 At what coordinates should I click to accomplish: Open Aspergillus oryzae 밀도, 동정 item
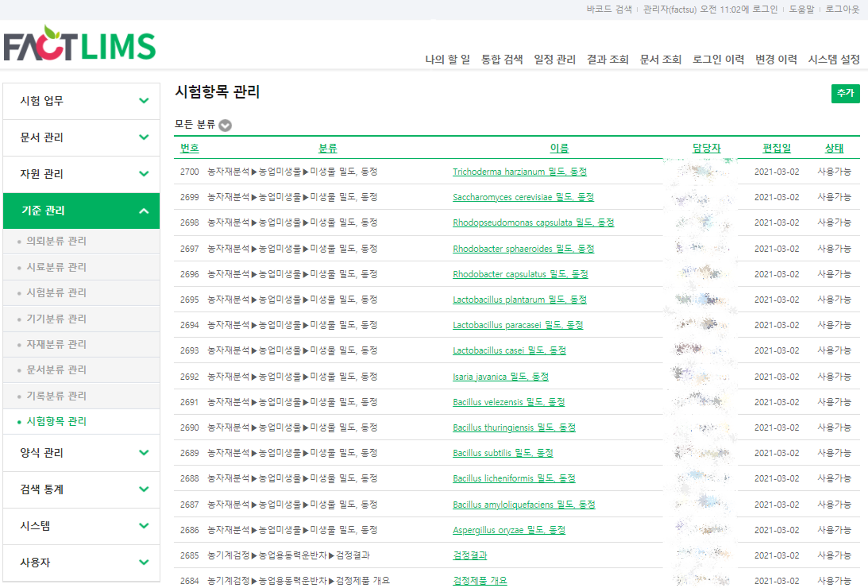509,530
